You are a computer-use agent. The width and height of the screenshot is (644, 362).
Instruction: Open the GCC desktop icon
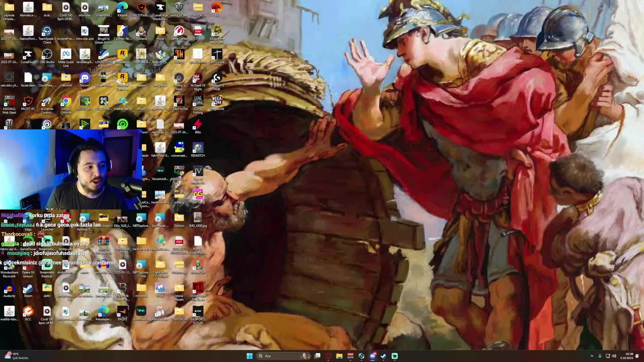pos(28,314)
